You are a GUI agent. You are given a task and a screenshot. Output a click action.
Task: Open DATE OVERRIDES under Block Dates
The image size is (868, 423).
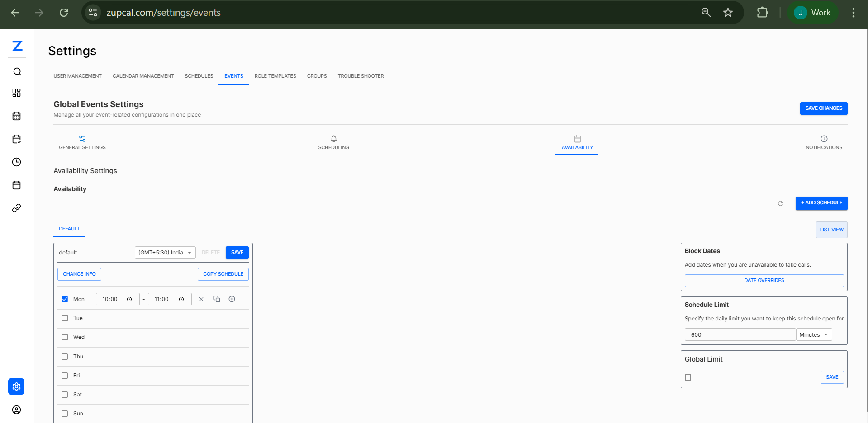click(x=764, y=280)
